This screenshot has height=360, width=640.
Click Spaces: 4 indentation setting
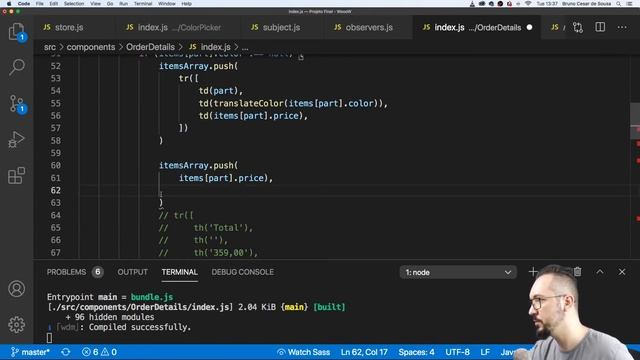[x=416, y=352]
